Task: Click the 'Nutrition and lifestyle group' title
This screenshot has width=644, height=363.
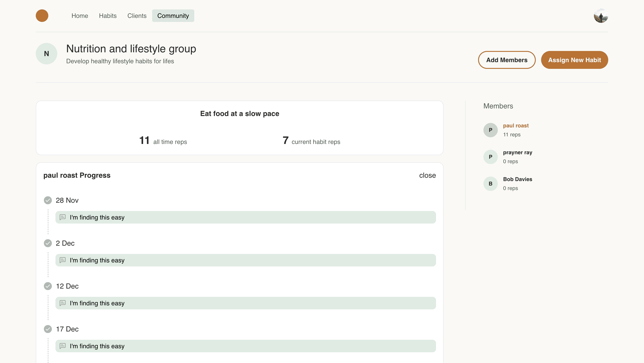Action: tap(131, 49)
